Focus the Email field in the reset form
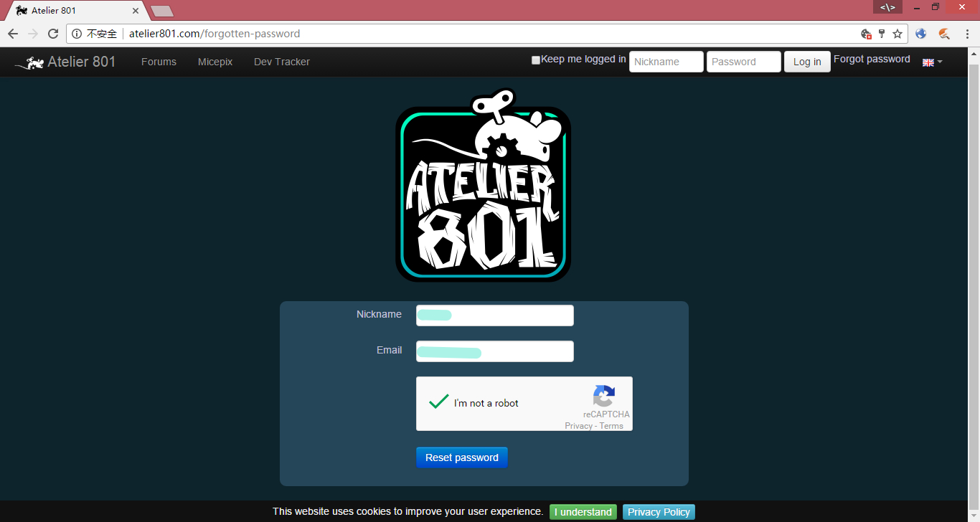Screen dimensions: 980x522 click(x=495, y=351)
